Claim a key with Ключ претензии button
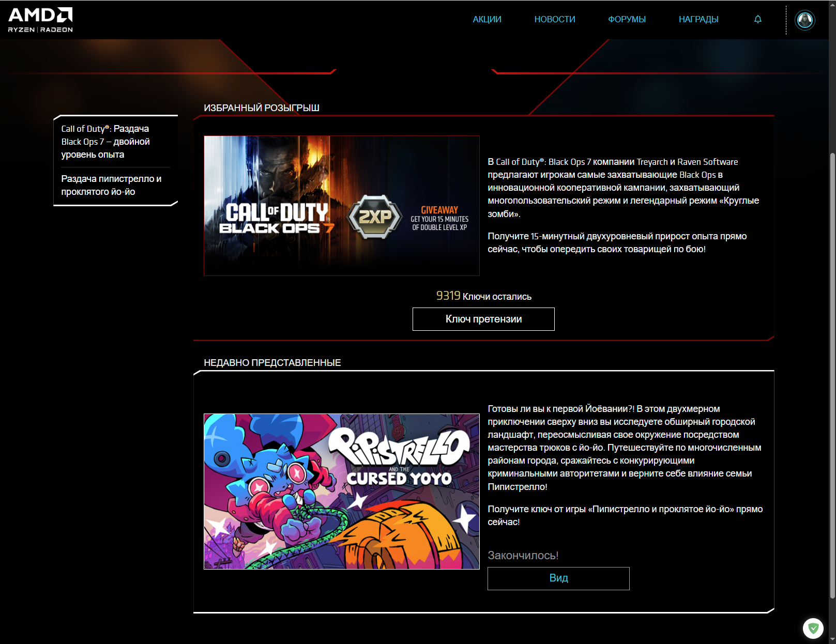The height and width of the screenshot is (644, 836). click(x=483, y=319)
